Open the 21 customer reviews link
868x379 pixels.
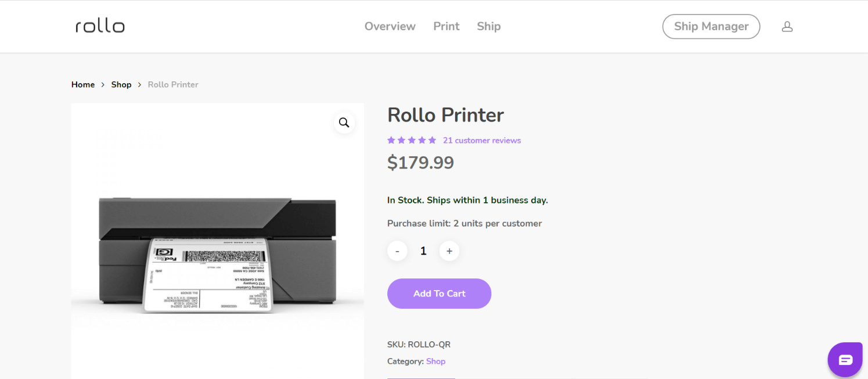[x=481, y=140]
